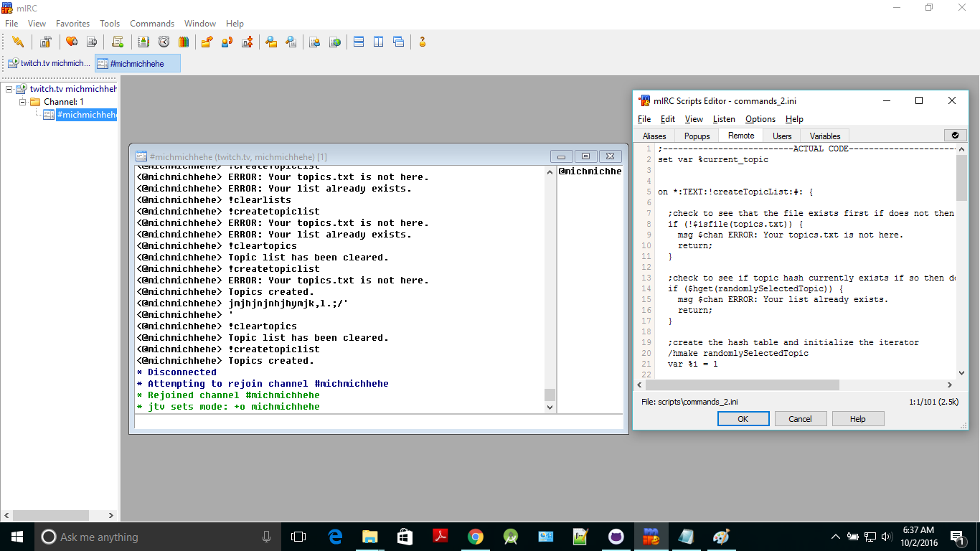
Task: Collapse the Channel: 1 folder node
Action: coord(23,102)
